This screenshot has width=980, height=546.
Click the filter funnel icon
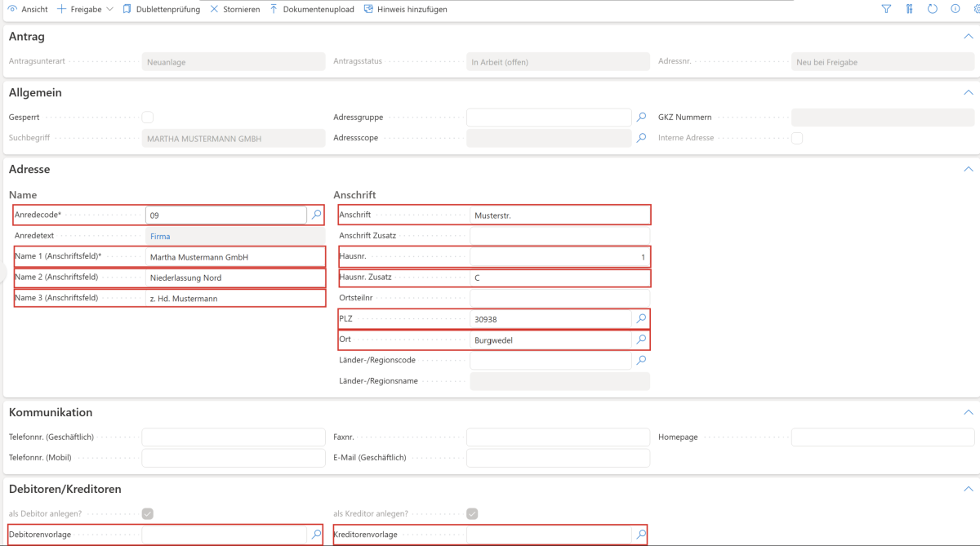coord(886,9)
